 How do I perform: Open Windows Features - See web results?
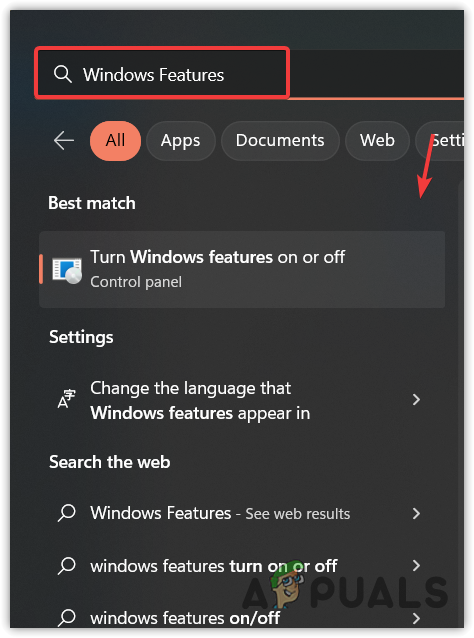[242, 513]
